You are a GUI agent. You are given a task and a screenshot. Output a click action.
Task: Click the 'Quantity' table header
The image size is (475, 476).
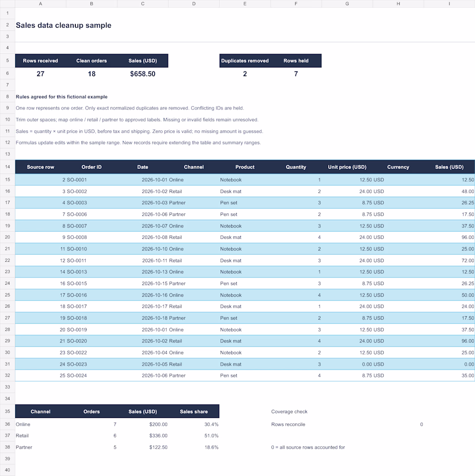pyautogui.click(x=296, y=167)
